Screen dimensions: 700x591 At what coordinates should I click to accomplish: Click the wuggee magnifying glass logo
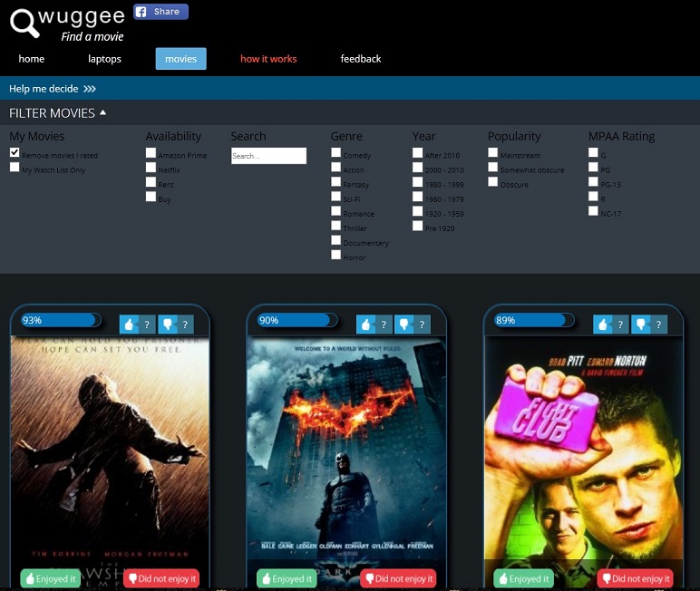tap(24, 24)
